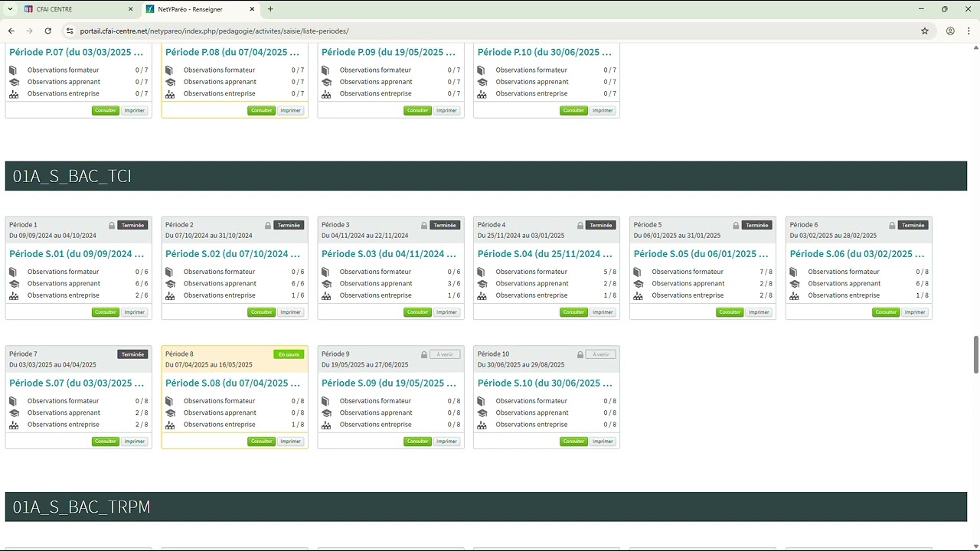Open the Période S.01 title link
Viewport: 980px width, 551px height.
[77, 254]
